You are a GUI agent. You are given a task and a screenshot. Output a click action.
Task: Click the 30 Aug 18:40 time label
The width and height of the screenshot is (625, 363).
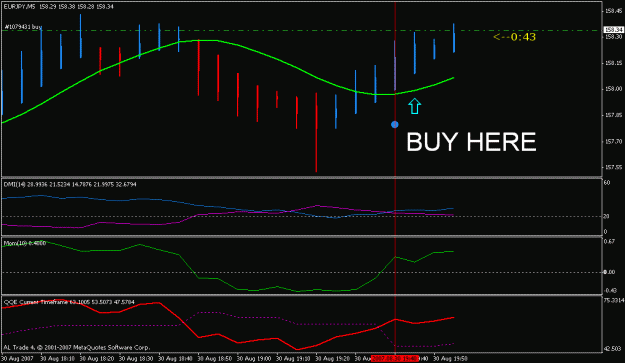click(175, 359)
